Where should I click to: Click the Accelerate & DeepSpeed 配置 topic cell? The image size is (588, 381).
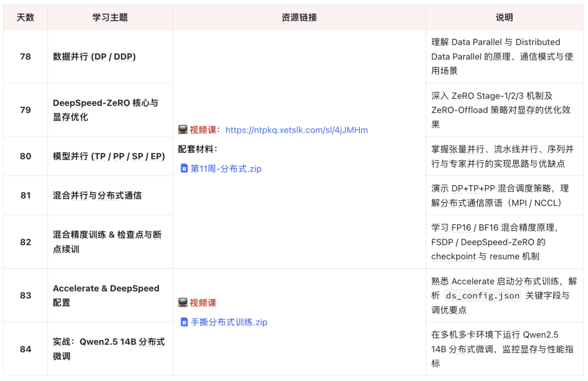pos(106,296)
